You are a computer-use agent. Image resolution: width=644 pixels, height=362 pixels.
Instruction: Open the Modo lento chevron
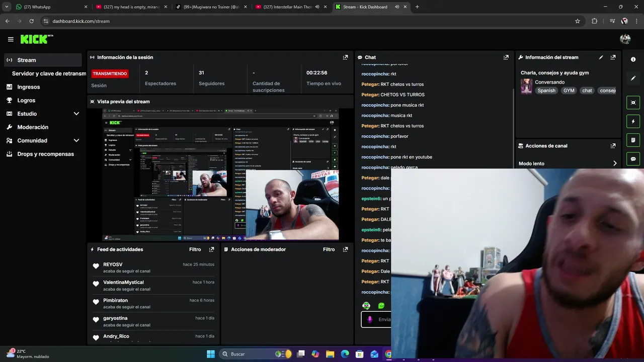coord(615,163)
